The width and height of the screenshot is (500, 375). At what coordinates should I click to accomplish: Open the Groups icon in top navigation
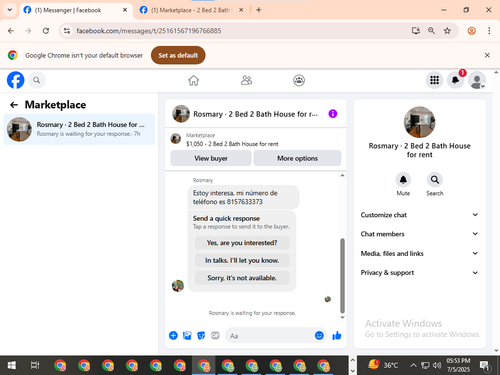pyautogui.click(x=299, y=80)
